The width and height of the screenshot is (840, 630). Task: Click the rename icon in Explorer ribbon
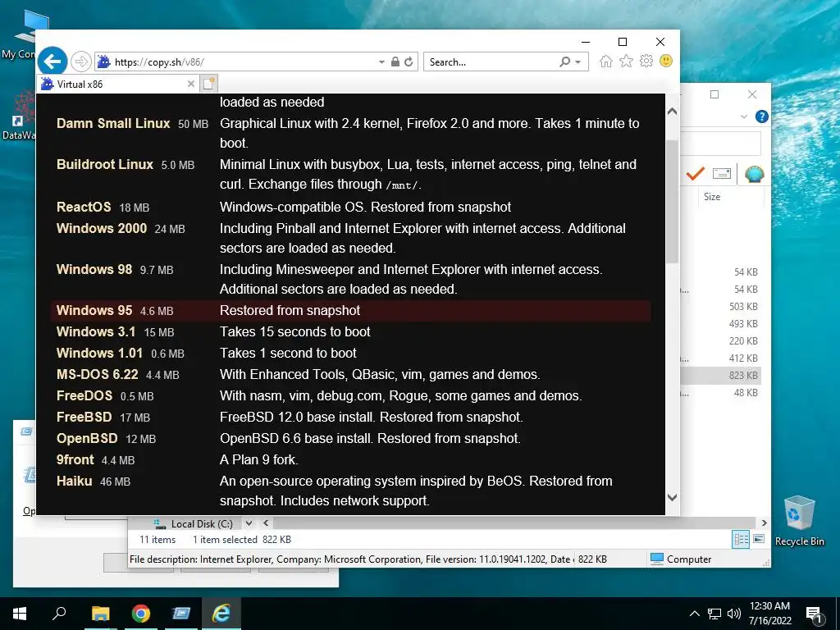(x=722, y=174)
